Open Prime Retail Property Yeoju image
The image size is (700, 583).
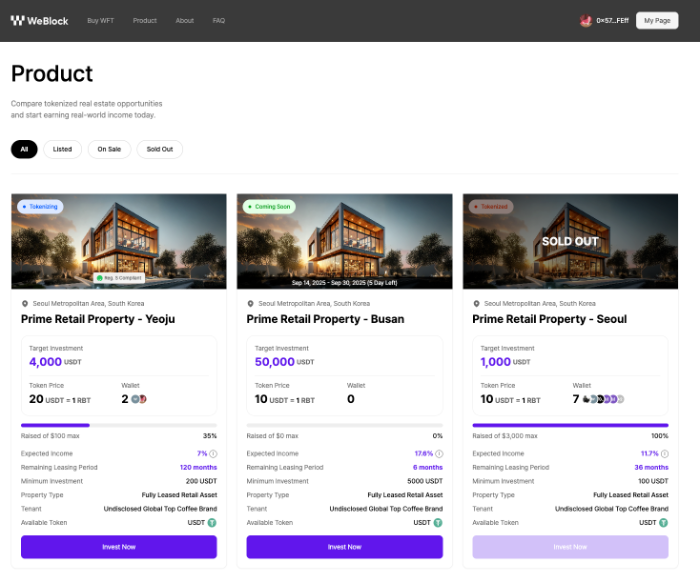[x=119, y=240]
